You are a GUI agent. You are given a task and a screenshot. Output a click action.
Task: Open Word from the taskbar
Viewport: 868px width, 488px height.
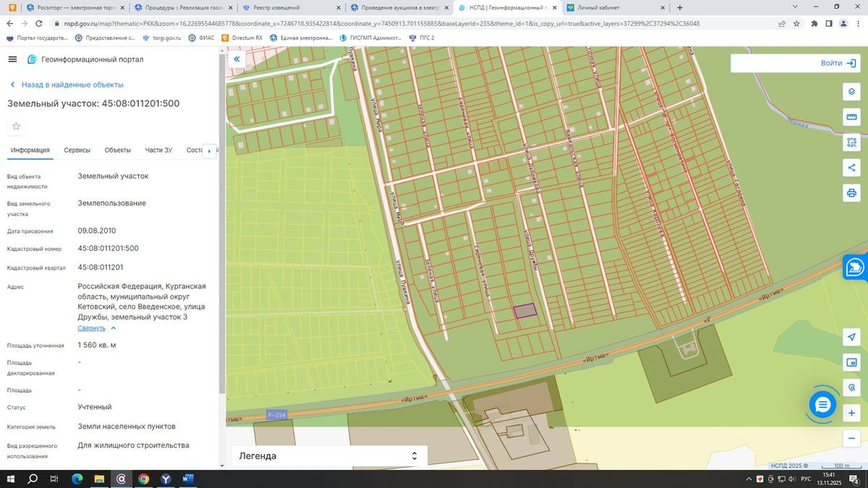point(187,479)
